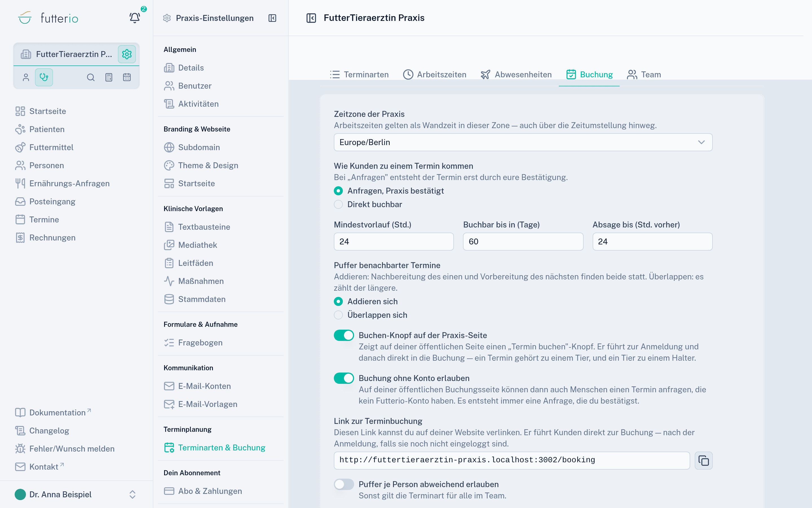Open the Kontakt link

(x=39, y=467)
